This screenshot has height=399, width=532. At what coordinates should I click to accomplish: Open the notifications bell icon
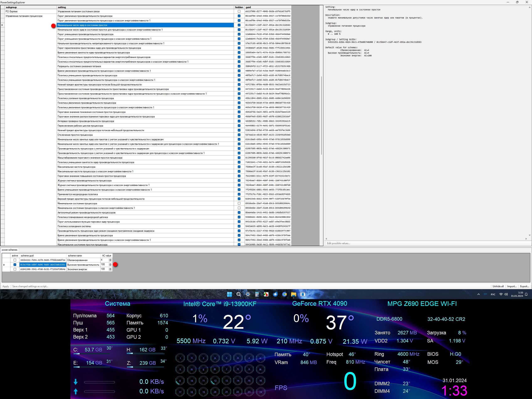526,294
